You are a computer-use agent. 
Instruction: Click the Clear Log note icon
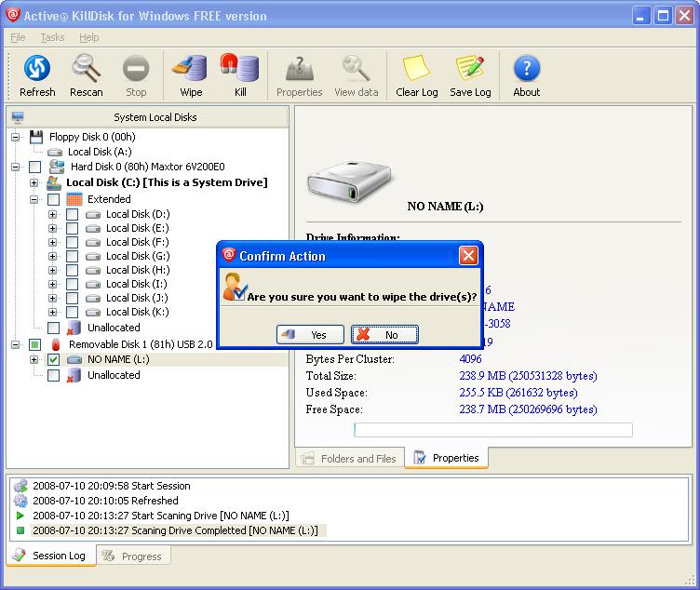pos(416,68)
